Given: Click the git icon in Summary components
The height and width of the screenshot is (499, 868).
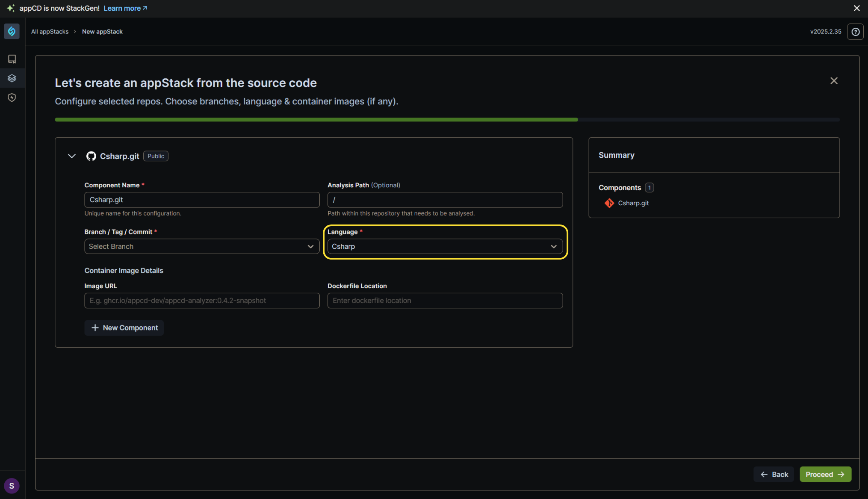Looking at the screenshot, I should click(x=609, y=203).
